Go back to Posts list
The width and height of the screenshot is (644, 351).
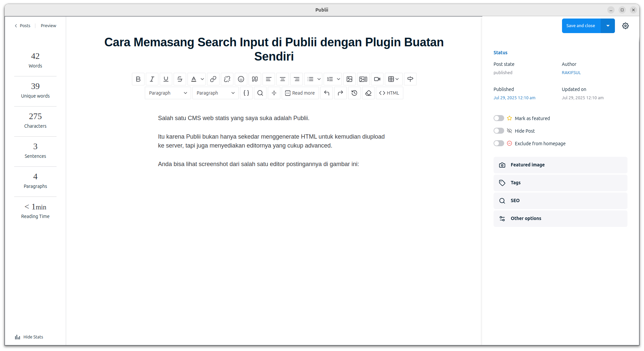click(x=22, y=26)
